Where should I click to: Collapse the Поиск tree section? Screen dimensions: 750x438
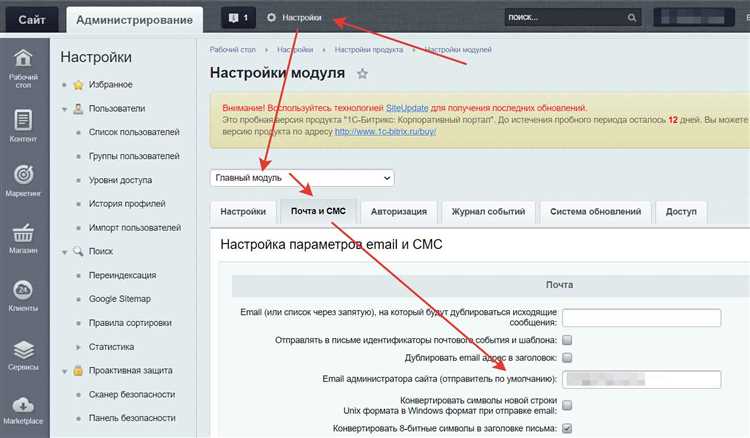(65, 252)
